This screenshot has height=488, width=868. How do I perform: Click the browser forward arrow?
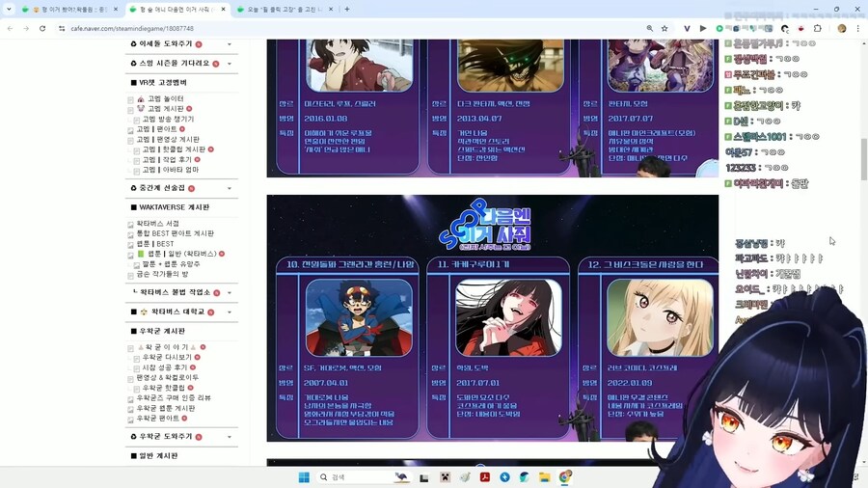26,28
